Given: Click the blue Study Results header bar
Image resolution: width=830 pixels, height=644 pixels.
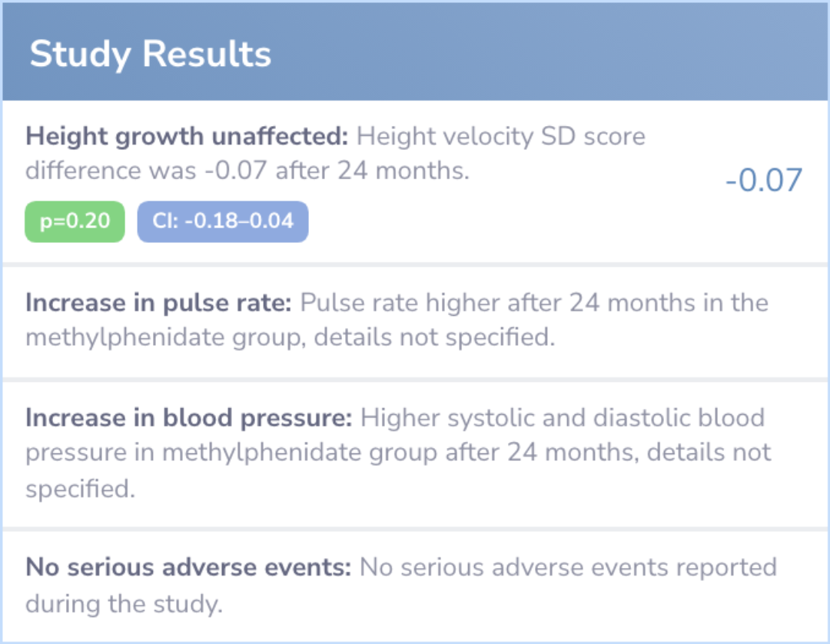Looking at the screenshot, I should [415, 51].
